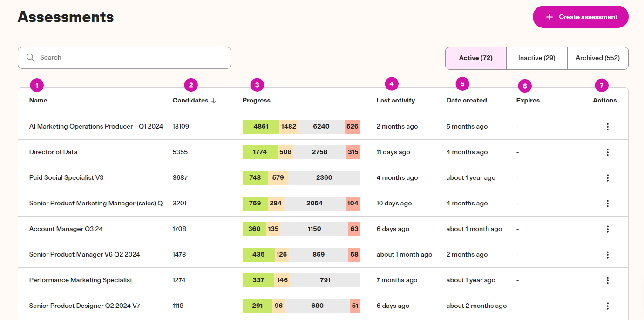The height and width of the screenshot is (320, 644).
Task: Click the plus icon on Create assessment
Action: pyautogui.click(x=549, y=16)
